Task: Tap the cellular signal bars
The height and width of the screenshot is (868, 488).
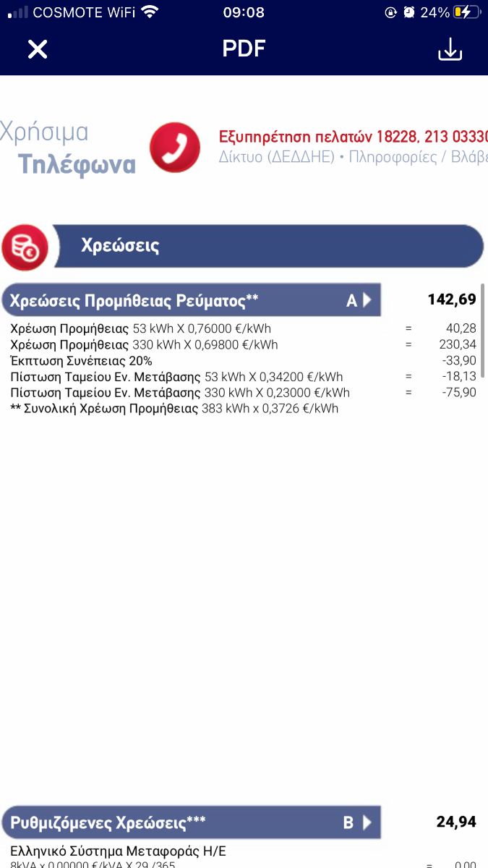Action: (19, 12)
